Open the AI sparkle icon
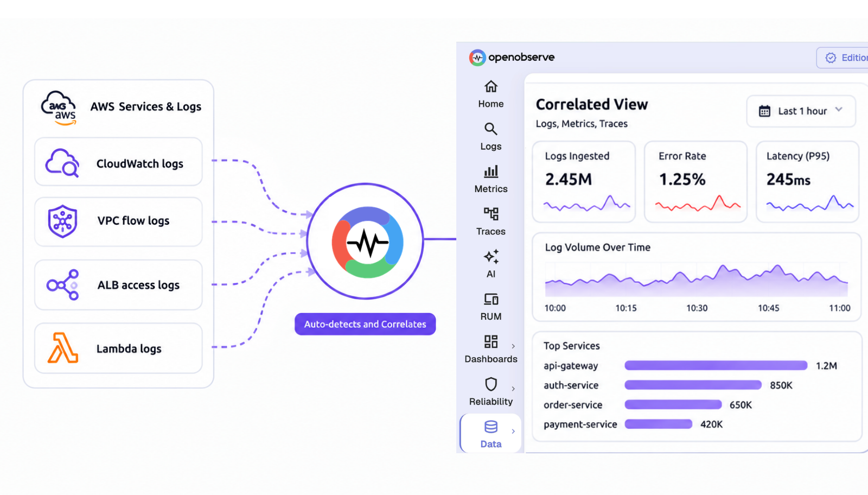 491,256
